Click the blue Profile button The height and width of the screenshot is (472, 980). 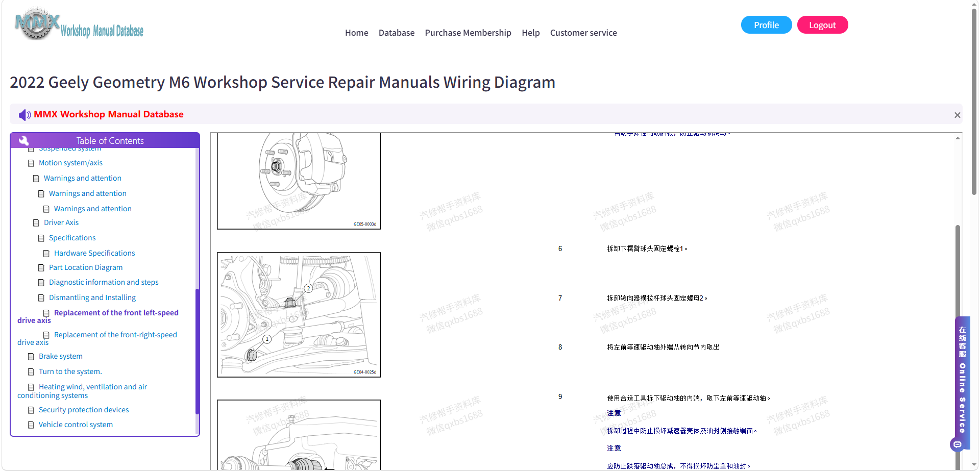(766, 25)
